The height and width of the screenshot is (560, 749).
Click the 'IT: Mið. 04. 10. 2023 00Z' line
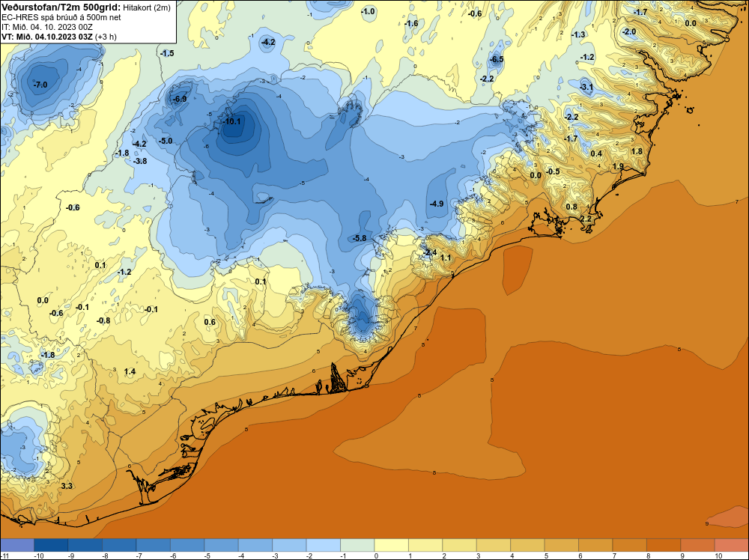coord(47,27)
